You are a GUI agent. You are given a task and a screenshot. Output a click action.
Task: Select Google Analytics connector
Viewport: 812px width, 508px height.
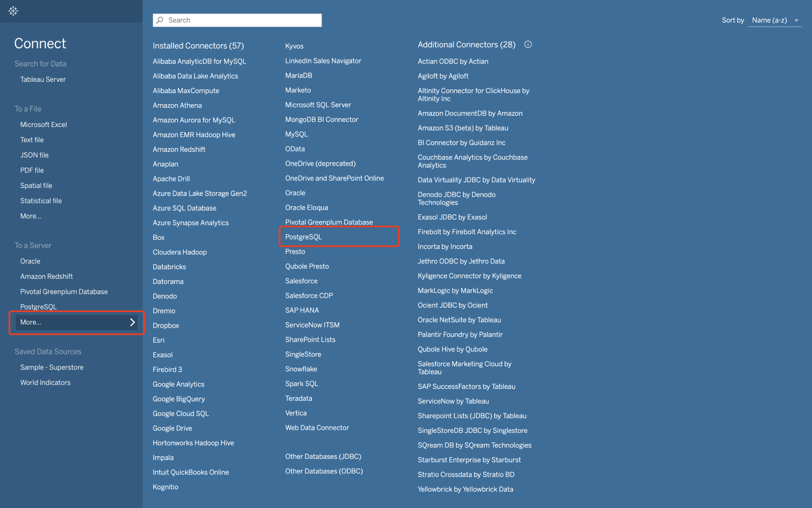pos(179,384)
